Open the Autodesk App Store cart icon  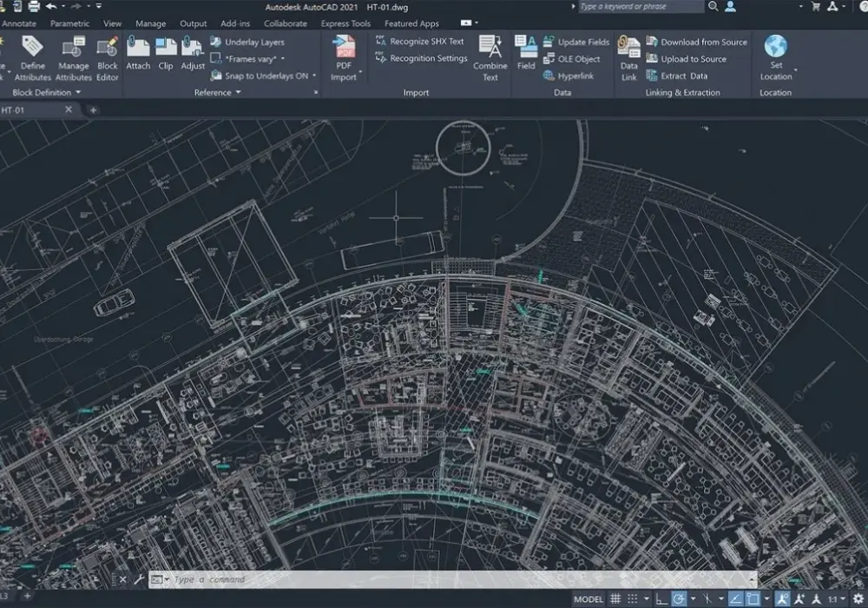click(x=815, y=7)
